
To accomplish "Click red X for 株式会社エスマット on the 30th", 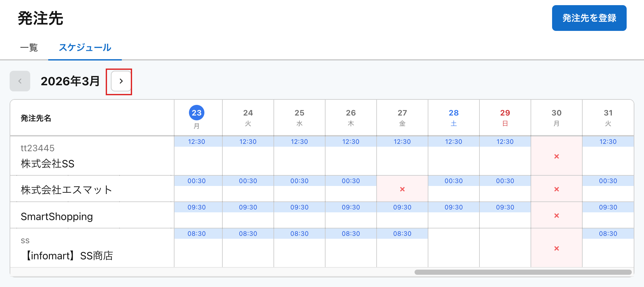I will 557,189.
